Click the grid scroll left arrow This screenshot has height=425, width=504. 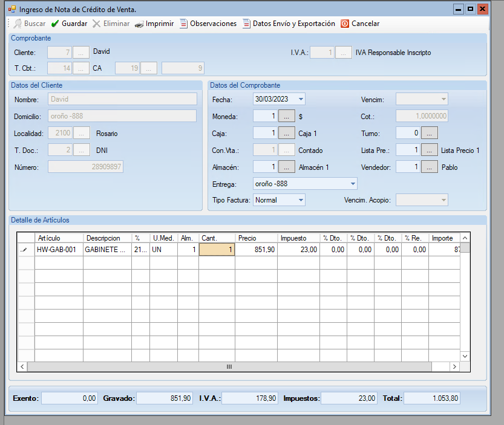[x=22, y=366]
